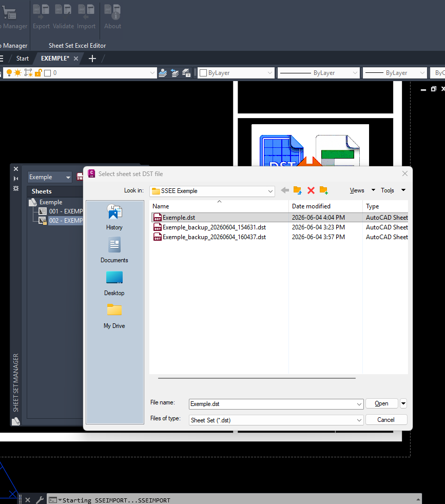Click the command line recent commands icon
The height and width of the screenshot is (504, 445).
[x=54, y=500]
